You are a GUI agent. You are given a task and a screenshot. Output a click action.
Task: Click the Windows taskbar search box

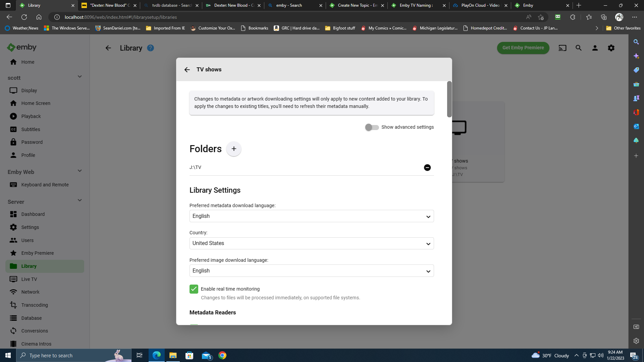(x=74, y=355)
